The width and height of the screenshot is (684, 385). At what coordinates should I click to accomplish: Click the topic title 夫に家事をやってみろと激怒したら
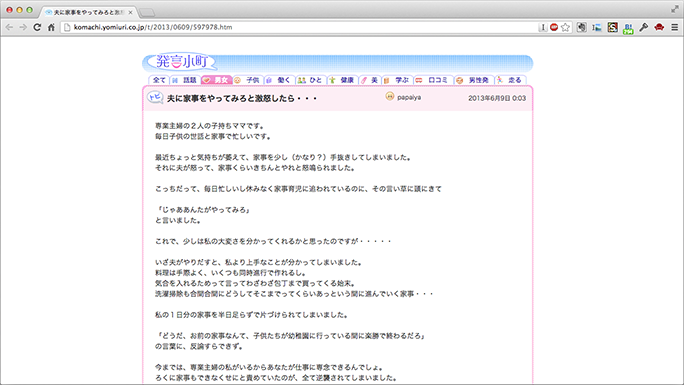242,99
